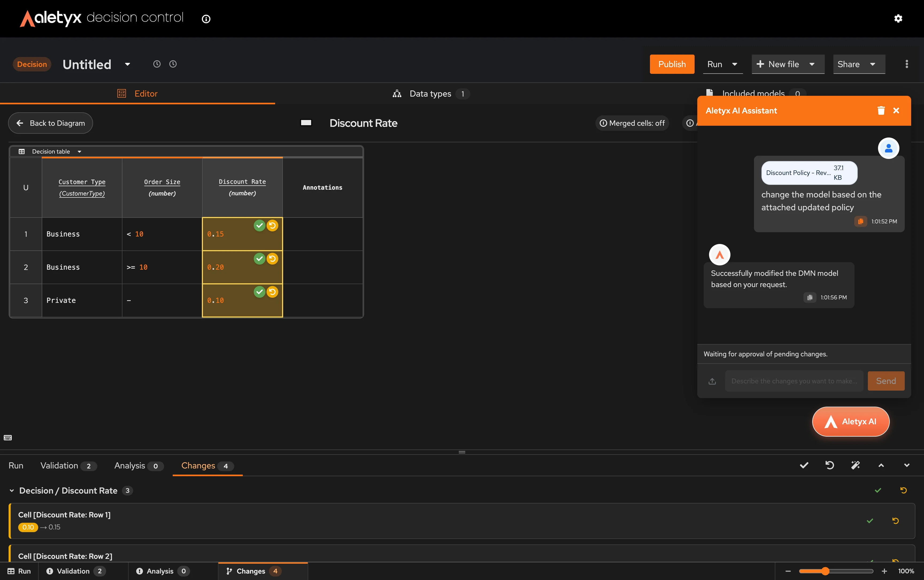Image resolution: width=924 pixels, height=580 pixels.
Task: Click the Publish button
Action: click(x=672, y=64)
